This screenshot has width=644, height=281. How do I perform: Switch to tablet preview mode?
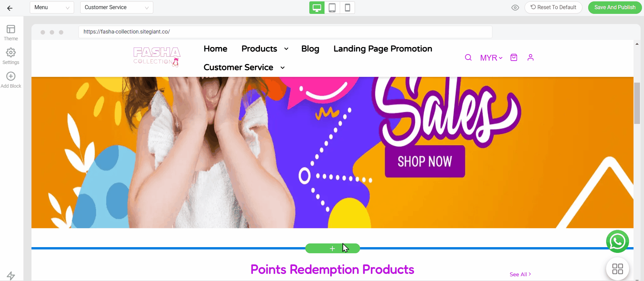pyautogui.click(x=332, y=7)
